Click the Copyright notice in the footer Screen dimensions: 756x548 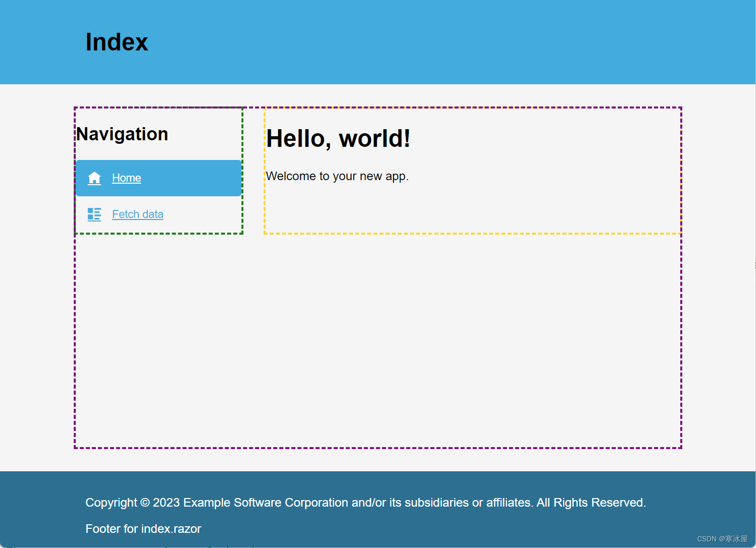point(365,503)
